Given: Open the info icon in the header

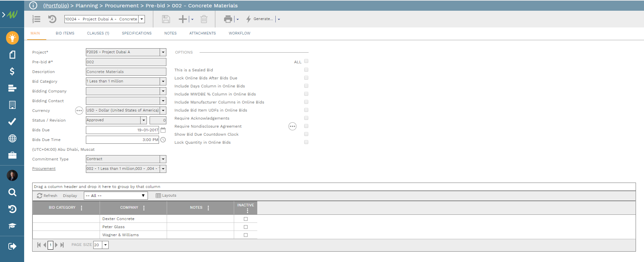Looking at the screenshot, I should 33,5.
